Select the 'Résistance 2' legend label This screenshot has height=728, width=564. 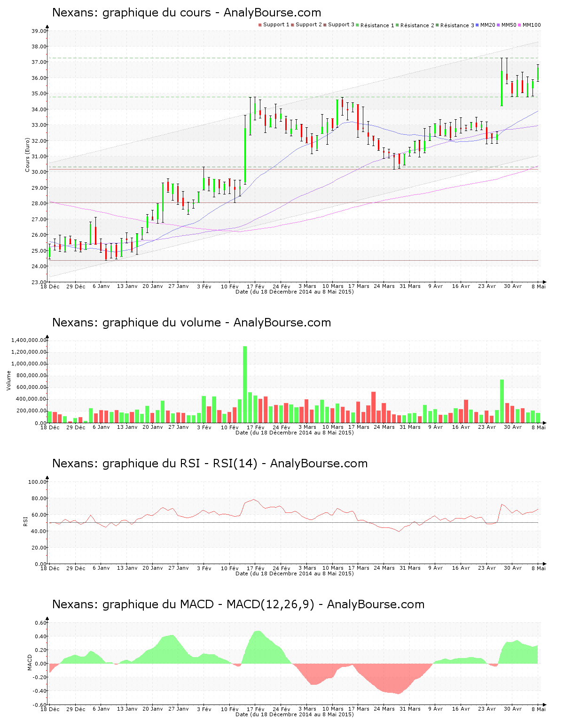[417, 25]
